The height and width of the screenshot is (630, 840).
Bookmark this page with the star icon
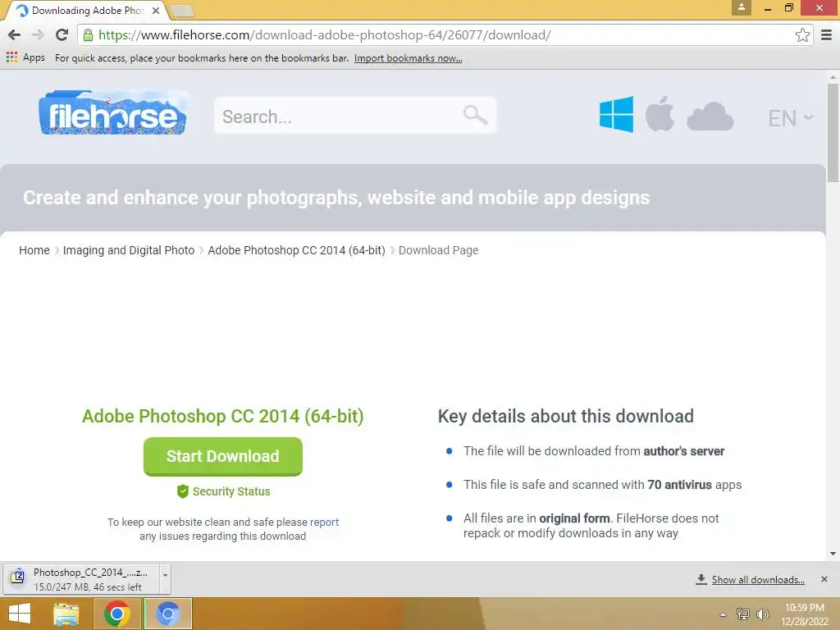coord(802,35)
